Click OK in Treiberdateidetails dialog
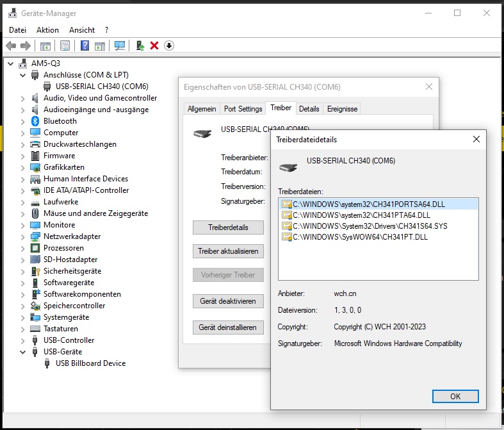Screen dimensions: 504x430 coord(455,396)
